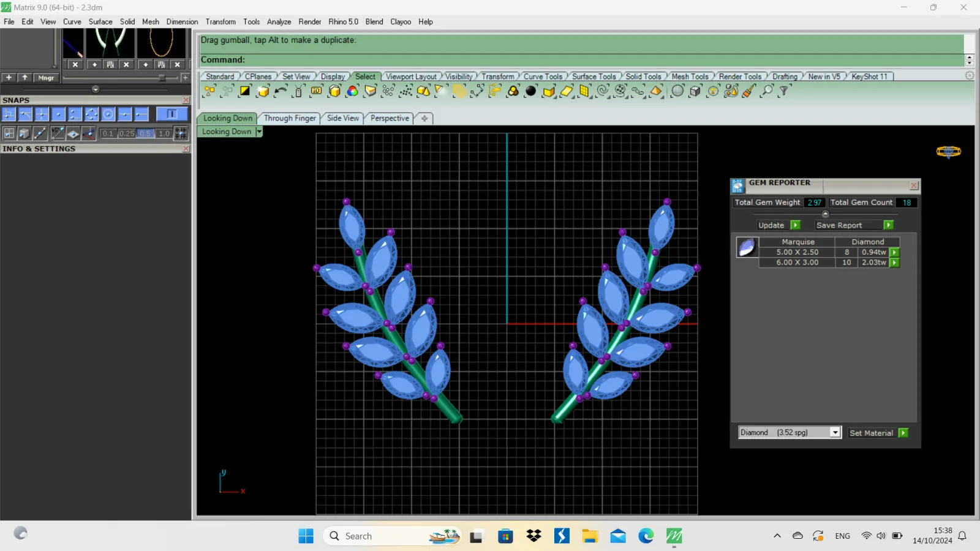Click the black sphere icon in toolbar
The width and height of the screenshot is (980, 551).
(531, 91)
